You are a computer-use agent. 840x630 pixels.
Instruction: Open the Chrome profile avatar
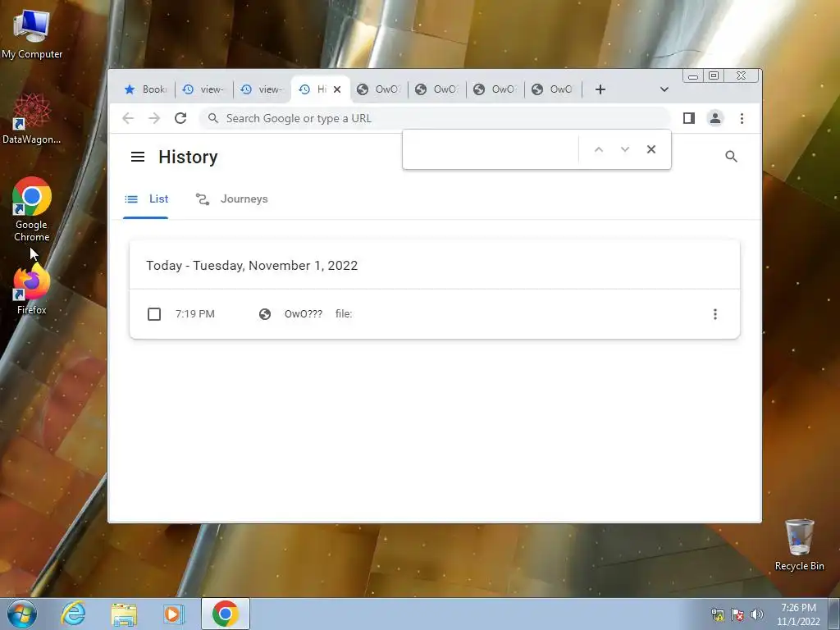click(715, 118)
